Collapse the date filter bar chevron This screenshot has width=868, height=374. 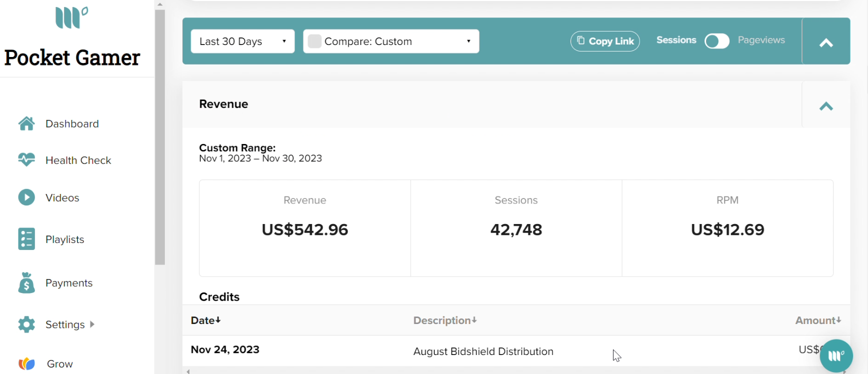pos(826,43)
